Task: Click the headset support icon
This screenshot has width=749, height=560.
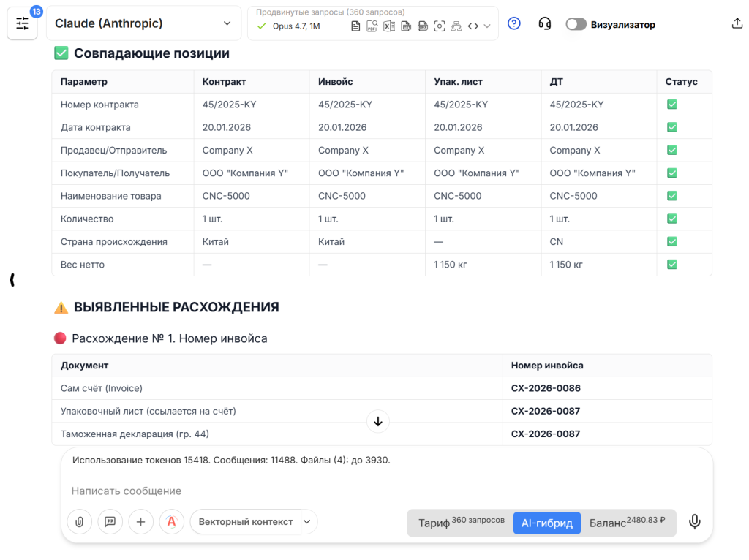Action: coord(544,23)
